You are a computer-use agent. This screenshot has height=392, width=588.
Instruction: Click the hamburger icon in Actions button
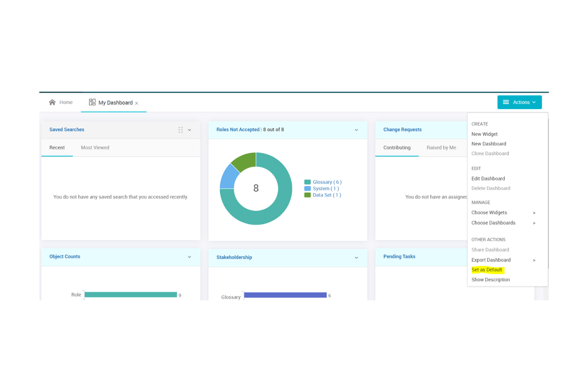click(x=506, y=102)
